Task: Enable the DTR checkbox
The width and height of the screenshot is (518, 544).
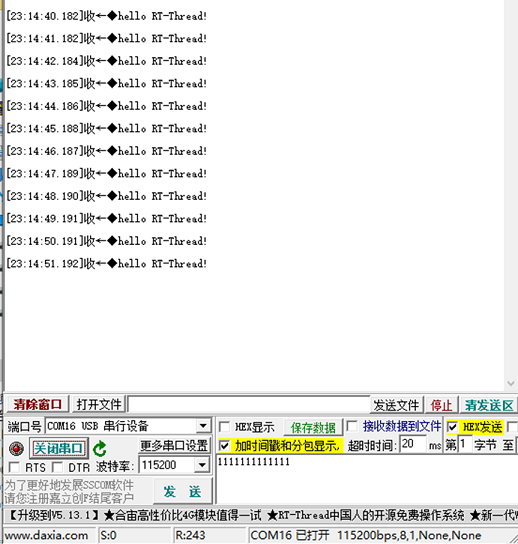Action: (x=57, y=467)
